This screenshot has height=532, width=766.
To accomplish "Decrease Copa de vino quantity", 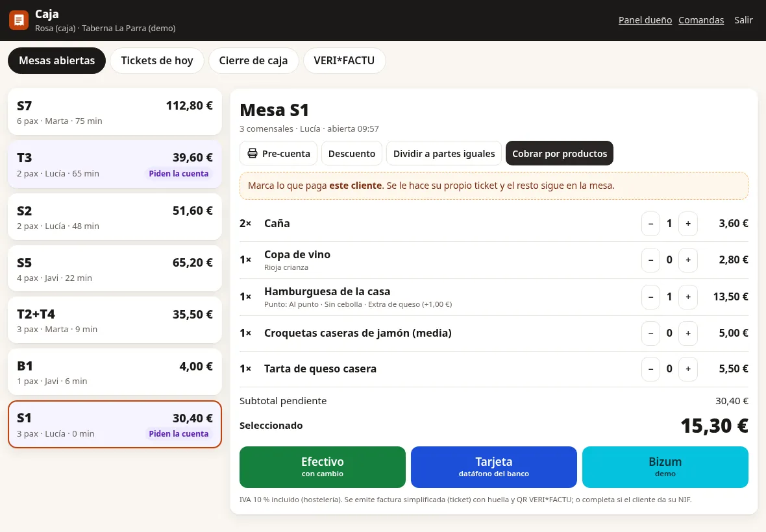I will click(650, 260).
